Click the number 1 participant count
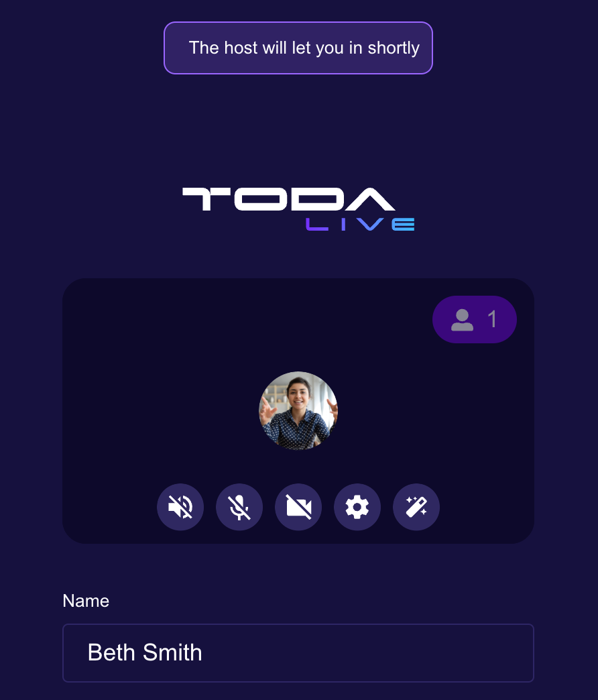The height and width of the screenshot is (700, 598). point(492,320)
